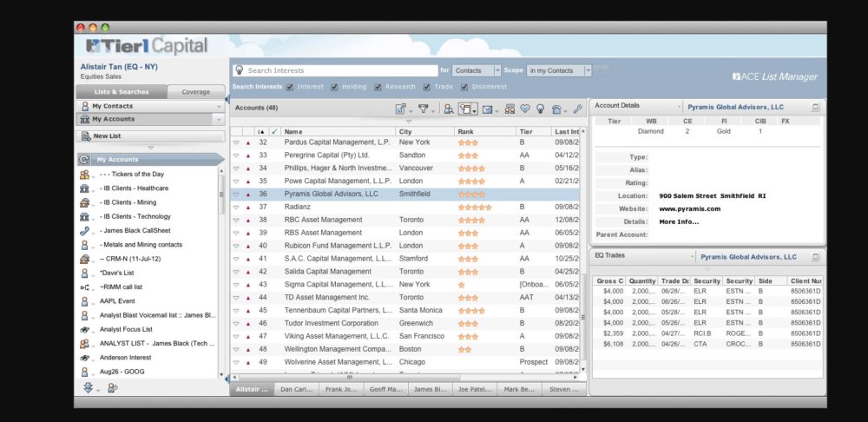Screen dimensions: 868x422
Task: Open the Joe Patel... bottom tab
Action: (x=475, y=389)
